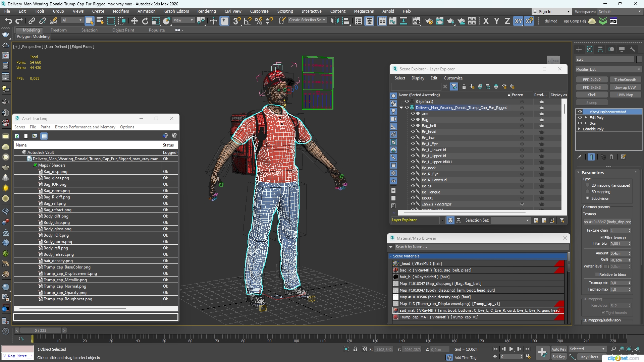Click the TurboSmooth modifier button

click(x=625, y=80)
